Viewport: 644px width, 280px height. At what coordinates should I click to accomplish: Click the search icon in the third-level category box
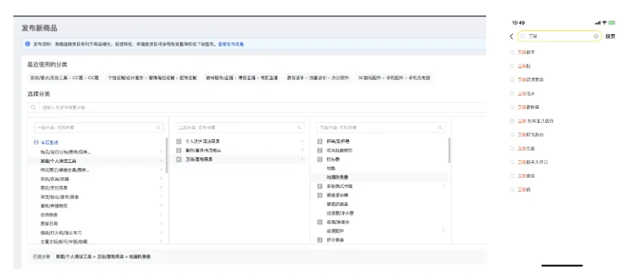point(440,127)
